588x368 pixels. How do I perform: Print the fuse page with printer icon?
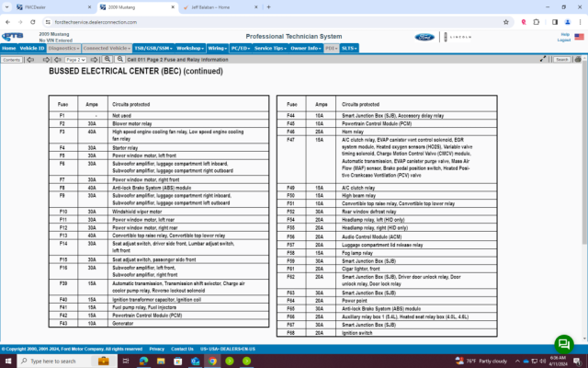(578, 59)
